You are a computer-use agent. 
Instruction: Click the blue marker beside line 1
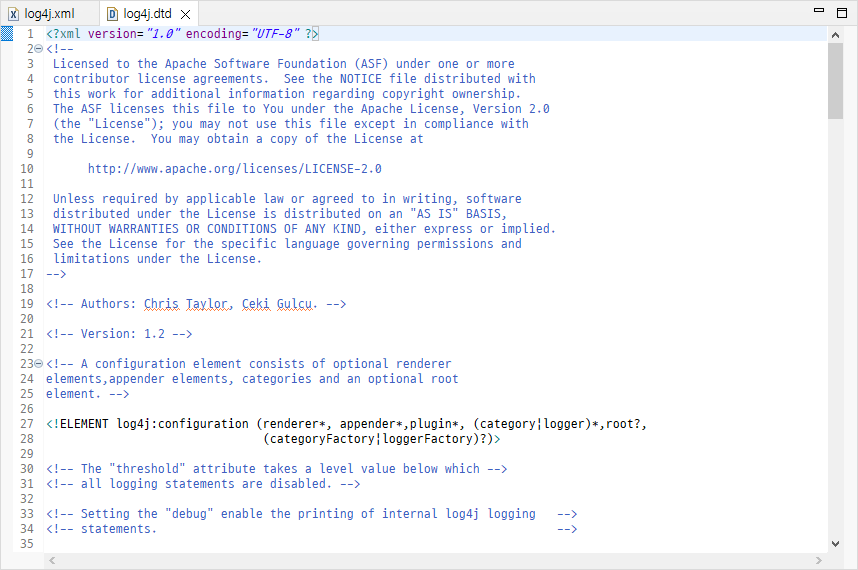[x=7, y=34]
